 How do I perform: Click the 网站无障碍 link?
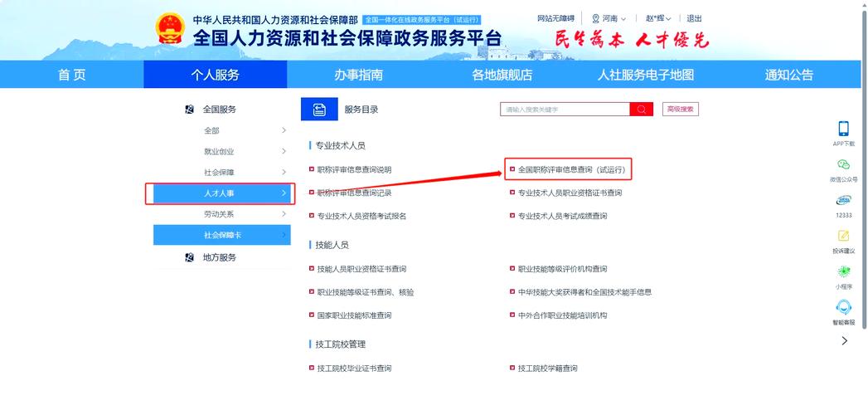point(555,18)
